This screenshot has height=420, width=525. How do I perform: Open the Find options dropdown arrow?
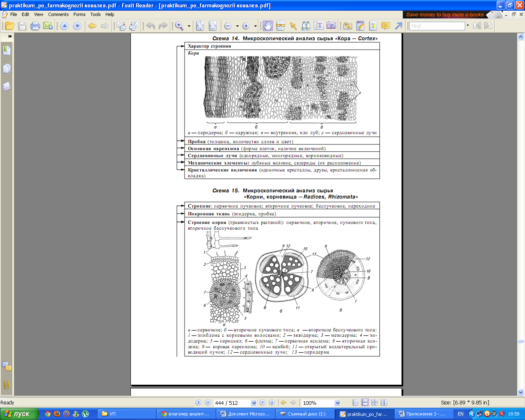468,26
